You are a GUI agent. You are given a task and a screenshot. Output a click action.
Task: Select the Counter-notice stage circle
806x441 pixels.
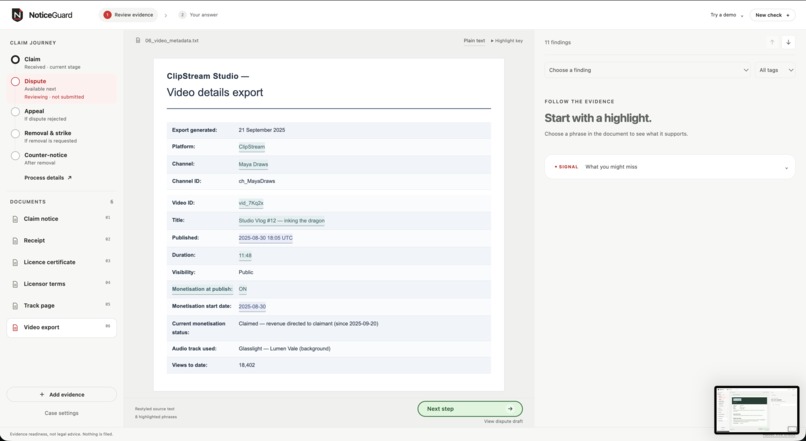click(x=15, y=156)
